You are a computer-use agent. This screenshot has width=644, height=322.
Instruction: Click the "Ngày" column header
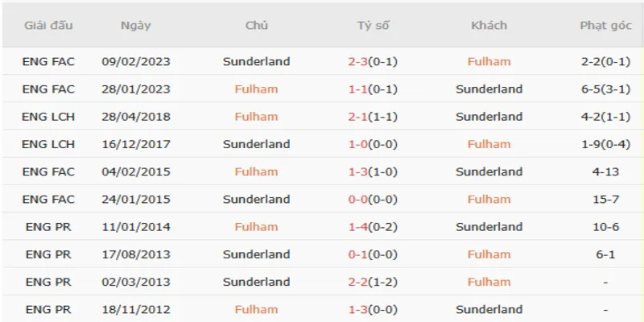136,25
